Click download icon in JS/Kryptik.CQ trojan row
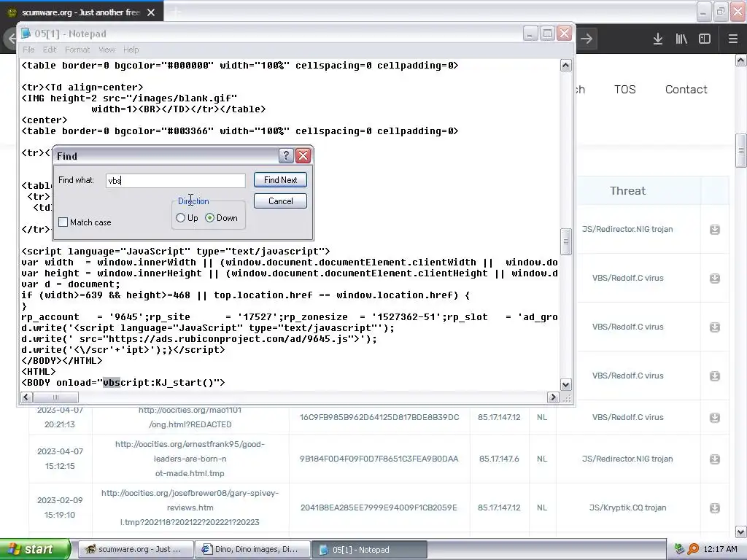Screen dimensions: 747x560 pyautogui.click(x=715, y=508)
